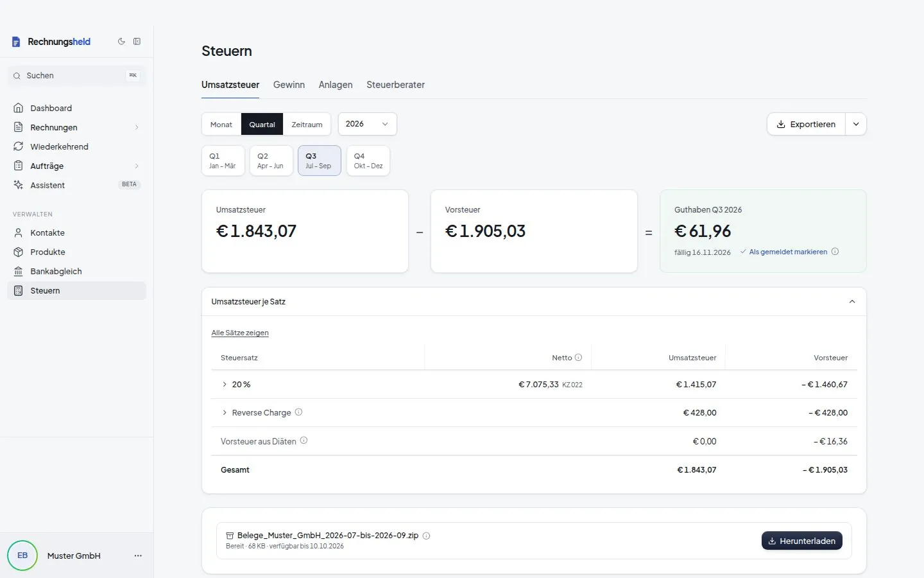Switch period to Monat

[x=221, y=124]
